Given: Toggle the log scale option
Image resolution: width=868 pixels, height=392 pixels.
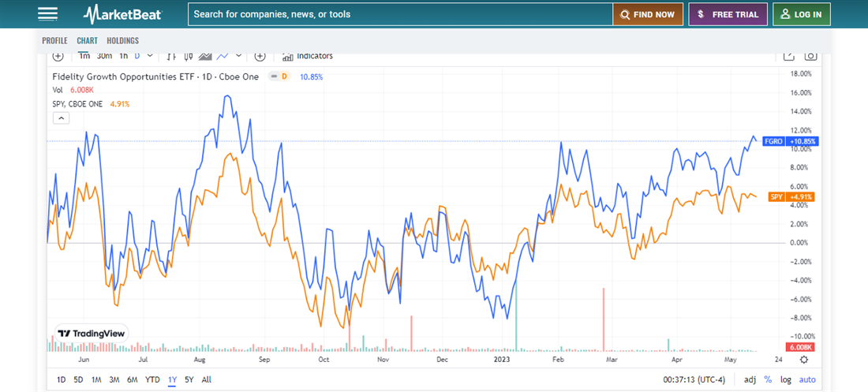Looking at the screenshot, I should pos(786,379).
